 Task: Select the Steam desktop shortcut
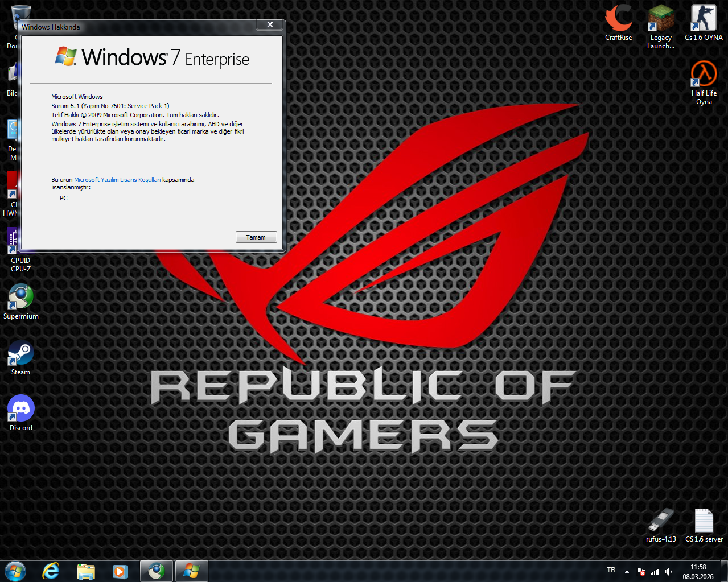pos(20,357)
